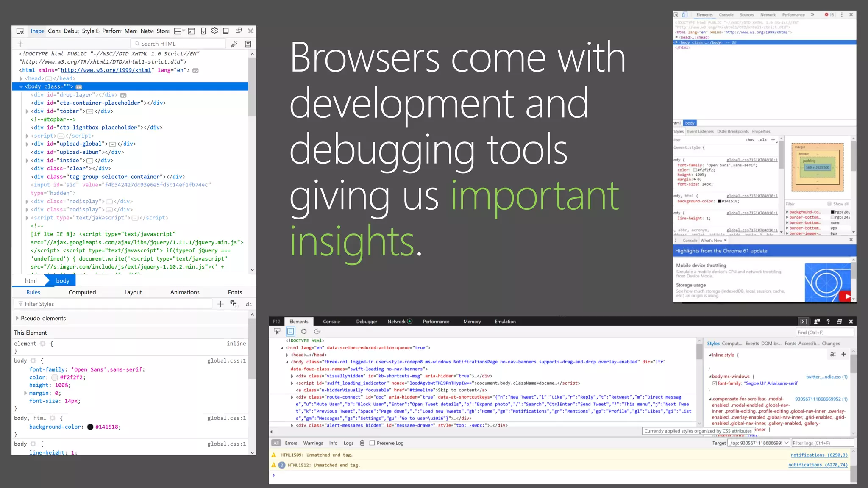Open Edge Target dropdown

click(x=759, y=443)
